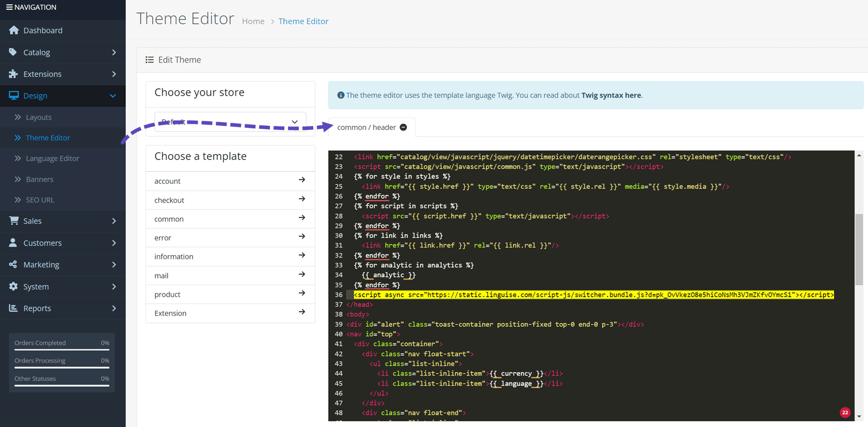Choose the product template row

point(230,294)
